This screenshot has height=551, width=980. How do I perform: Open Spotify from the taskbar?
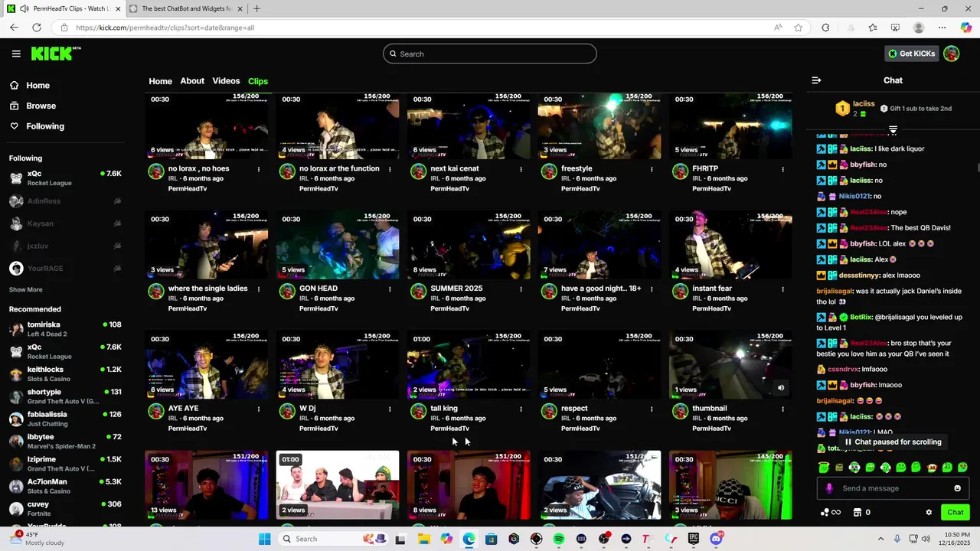pyautogui.click(x=559, y=539)
